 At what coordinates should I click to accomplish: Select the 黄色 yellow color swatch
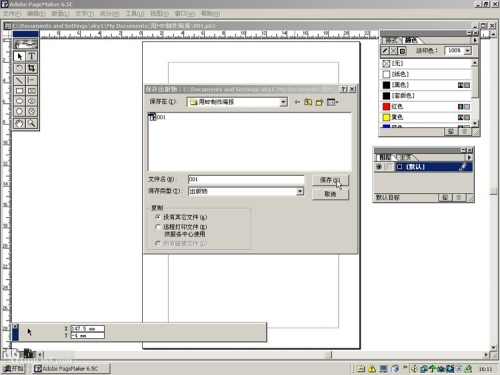click(426, 117)
